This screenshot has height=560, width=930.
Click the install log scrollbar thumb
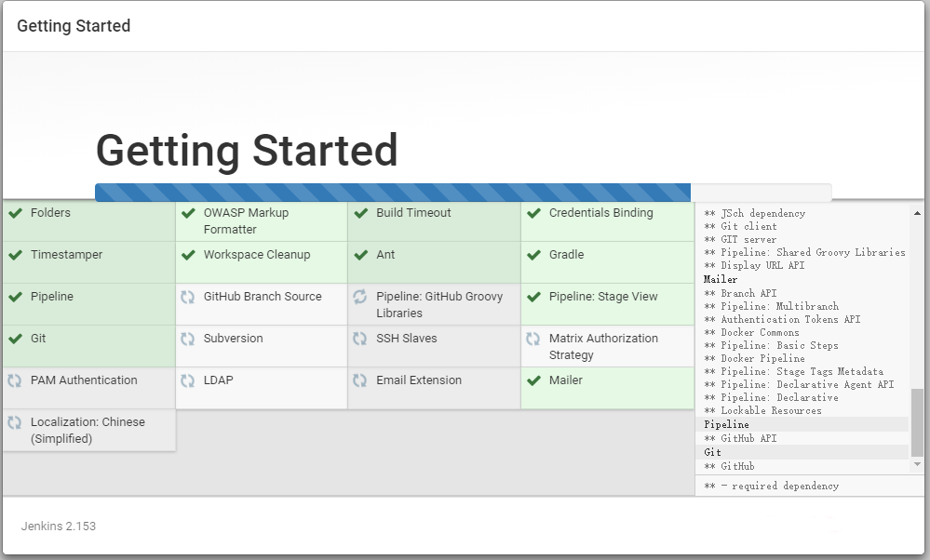917,421
